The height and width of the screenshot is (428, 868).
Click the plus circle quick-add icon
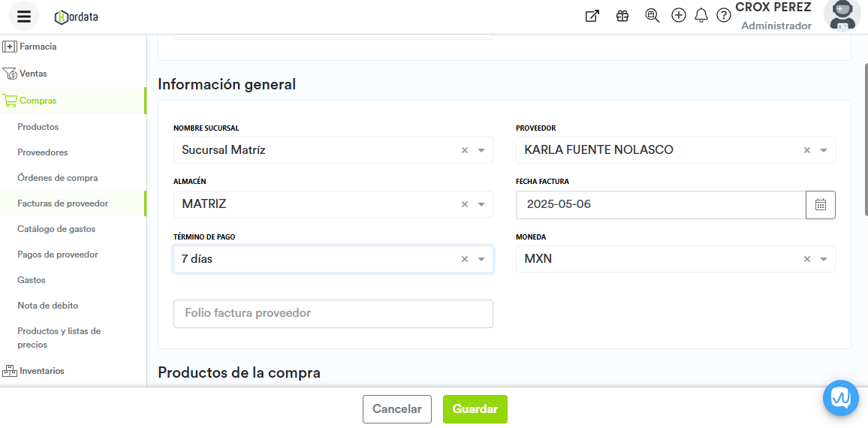tap(679, 16)
